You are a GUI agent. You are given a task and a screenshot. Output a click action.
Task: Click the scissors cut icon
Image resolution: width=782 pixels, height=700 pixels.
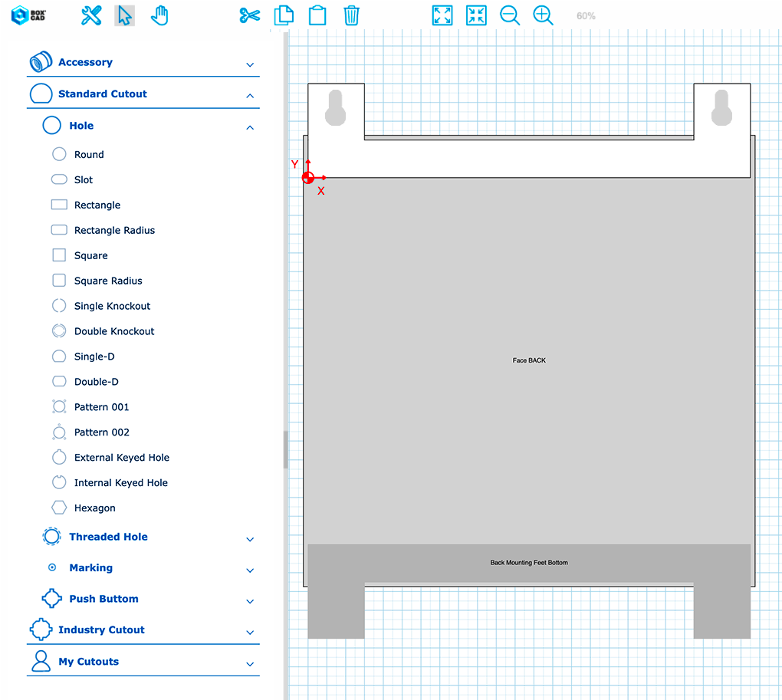(x=249, y=15)
